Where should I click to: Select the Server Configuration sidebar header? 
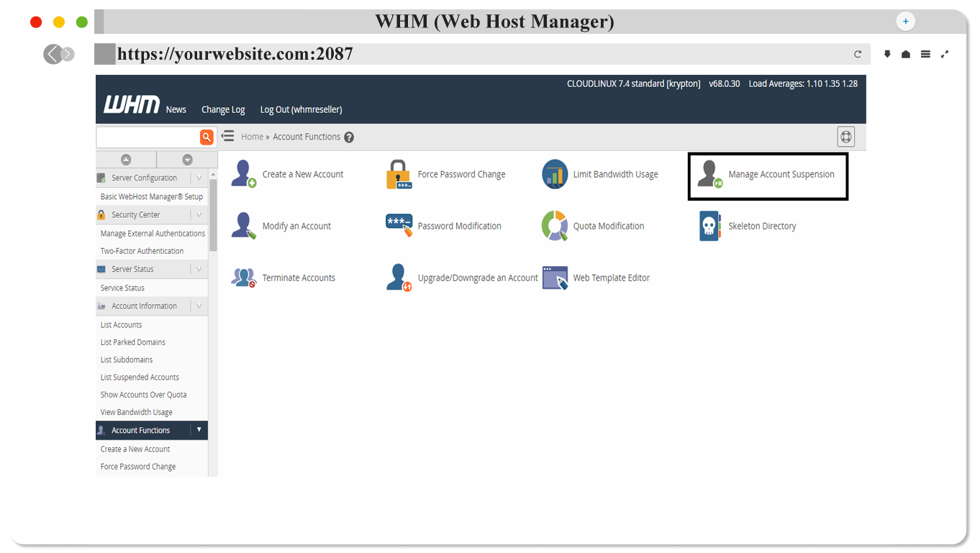(x=152, y=178)
